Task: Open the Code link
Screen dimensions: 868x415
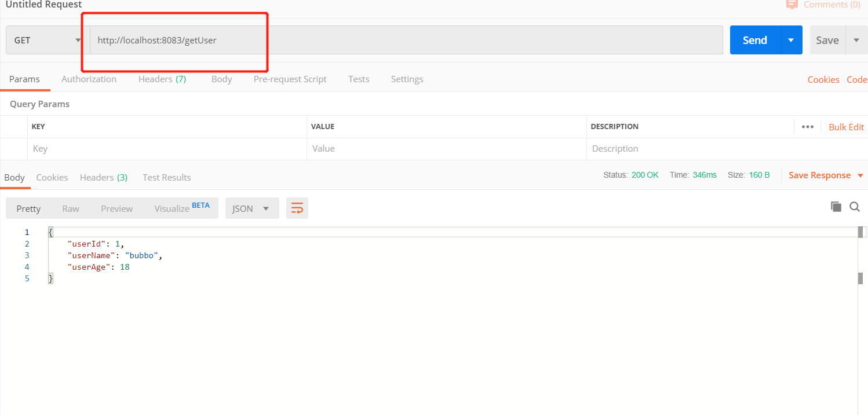Action: (857, 80)
